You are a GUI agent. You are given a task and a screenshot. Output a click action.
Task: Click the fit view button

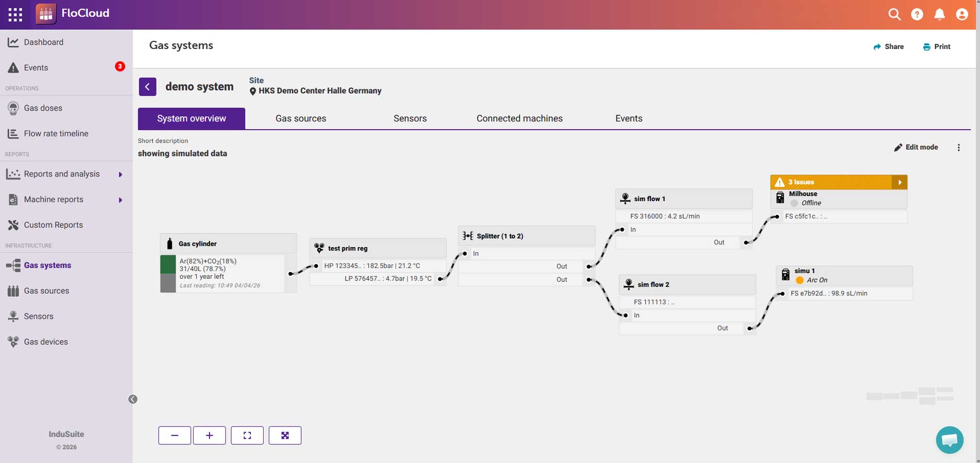(247, 435)
